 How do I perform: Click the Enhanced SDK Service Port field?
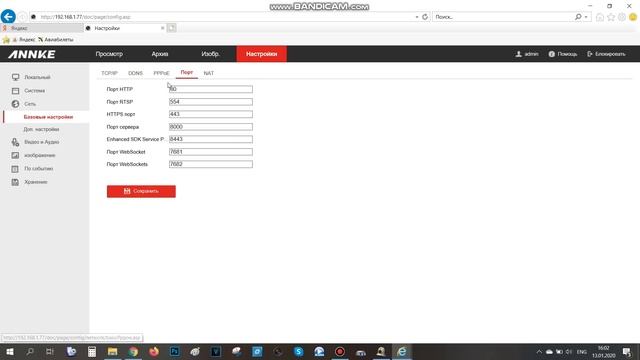click(x=211, y=139)
